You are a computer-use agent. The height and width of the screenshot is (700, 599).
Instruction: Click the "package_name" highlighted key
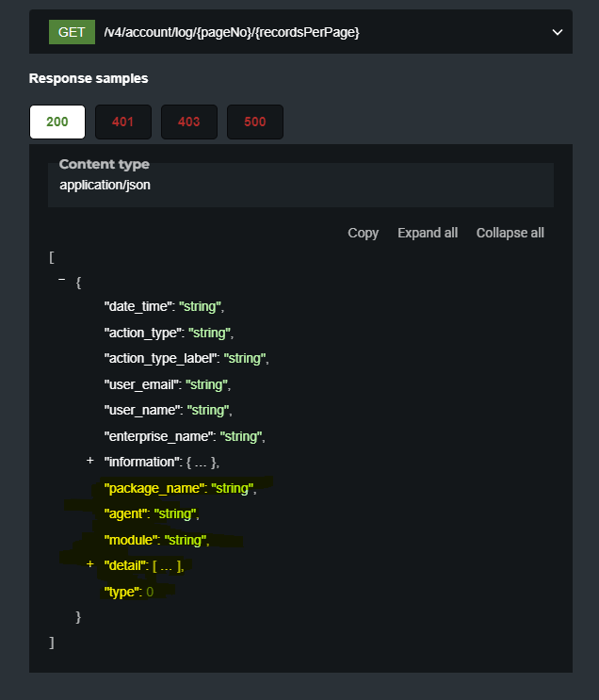[x=154, y=488]
